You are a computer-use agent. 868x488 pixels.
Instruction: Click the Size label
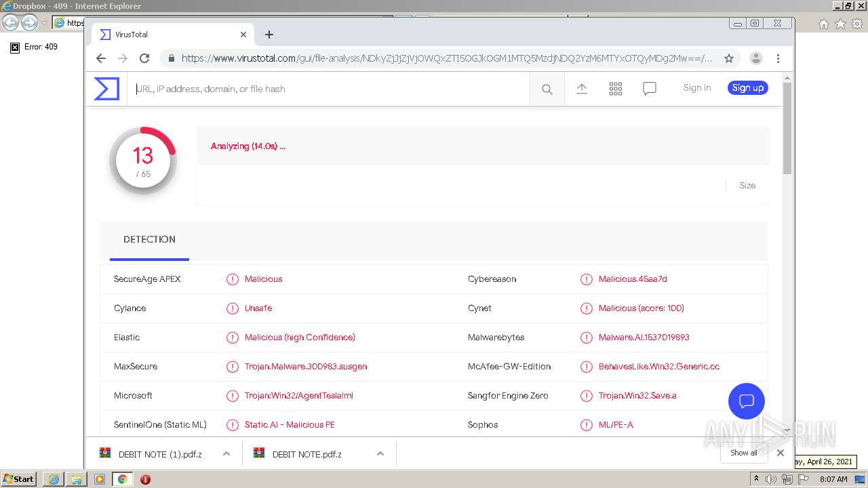[x=747, y=186]
